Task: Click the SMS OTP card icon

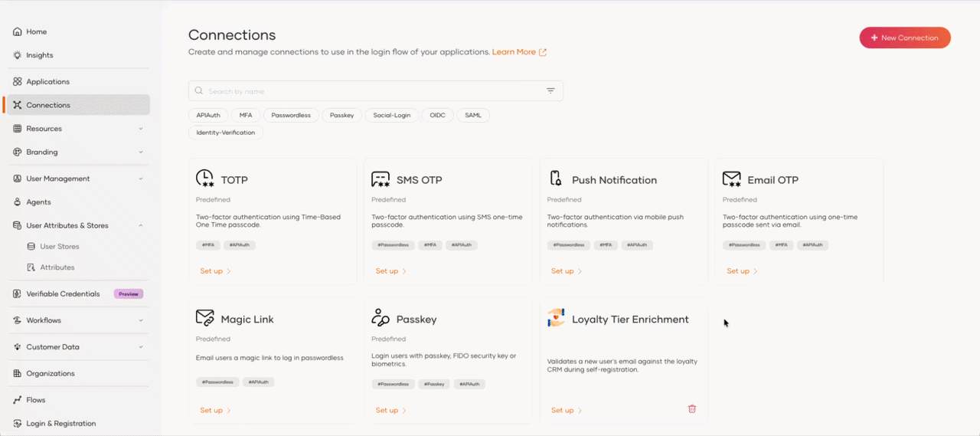Action: (x=381, y=179)
